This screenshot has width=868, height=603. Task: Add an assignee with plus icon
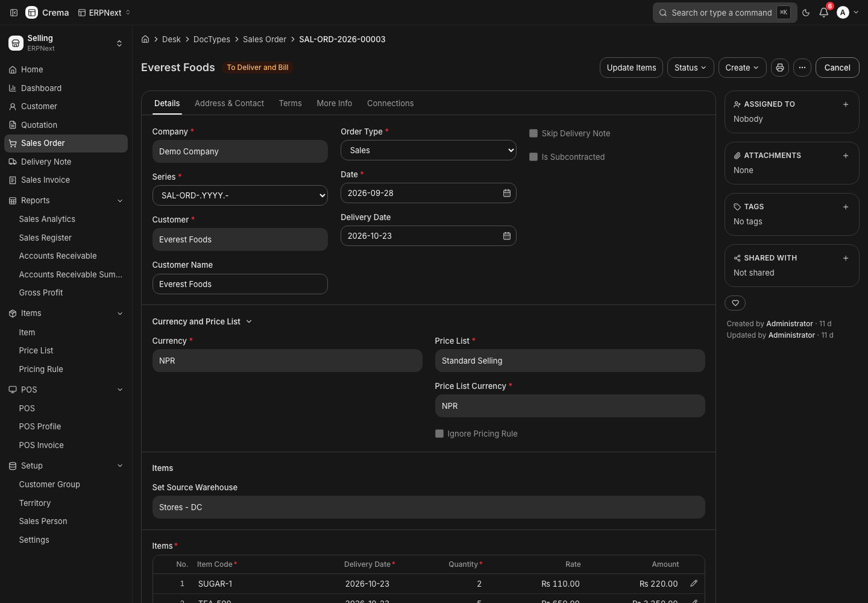pyautogui.click(x=846, y=104)
